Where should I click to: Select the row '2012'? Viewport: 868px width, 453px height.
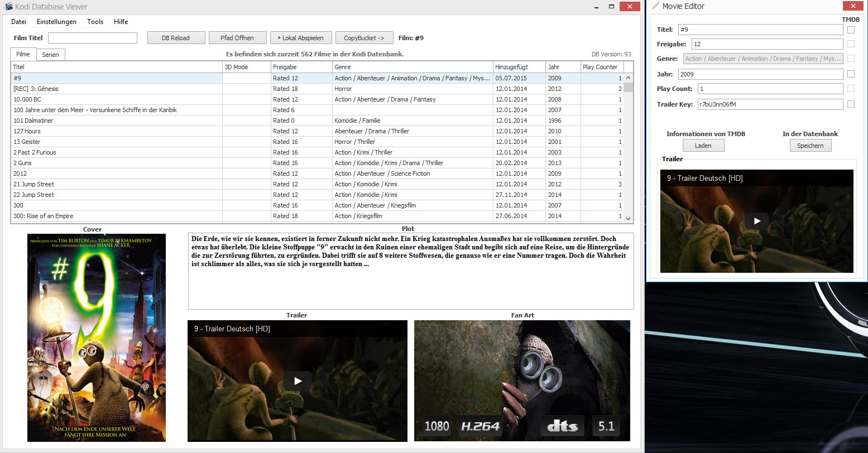[x=317, y=174]
